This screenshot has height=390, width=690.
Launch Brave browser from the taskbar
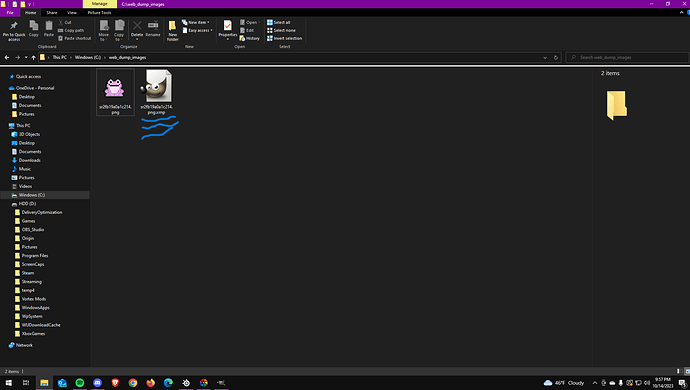click(115, 383)
